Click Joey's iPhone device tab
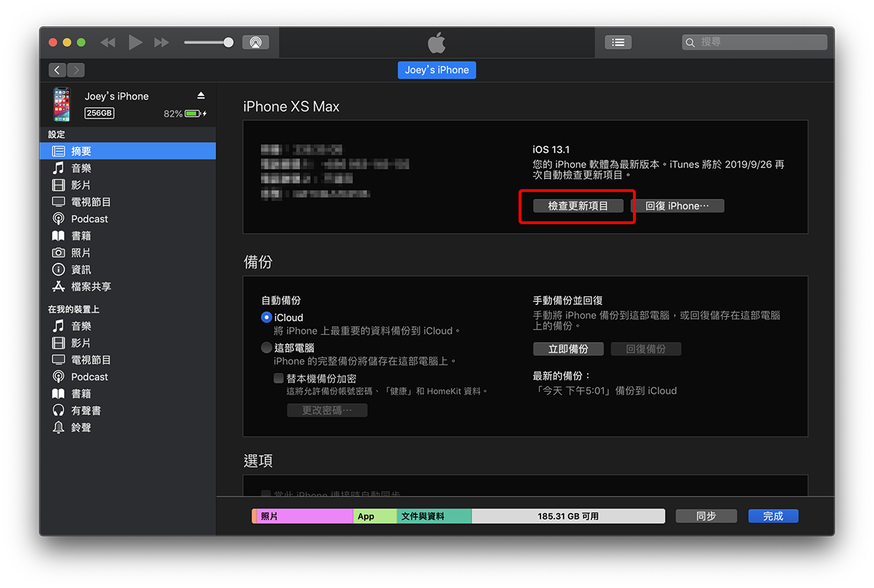This screenshot has width=874, height=588. (436, 70)
